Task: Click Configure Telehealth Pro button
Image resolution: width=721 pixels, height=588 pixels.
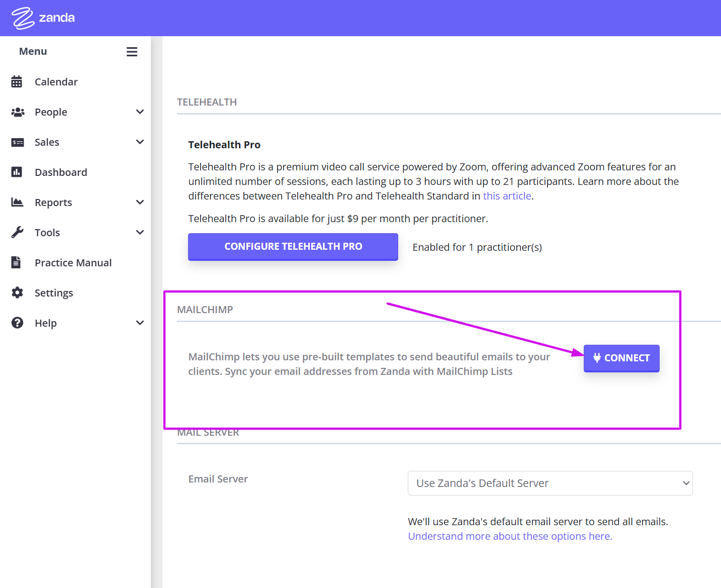Action: click(293, 247)
